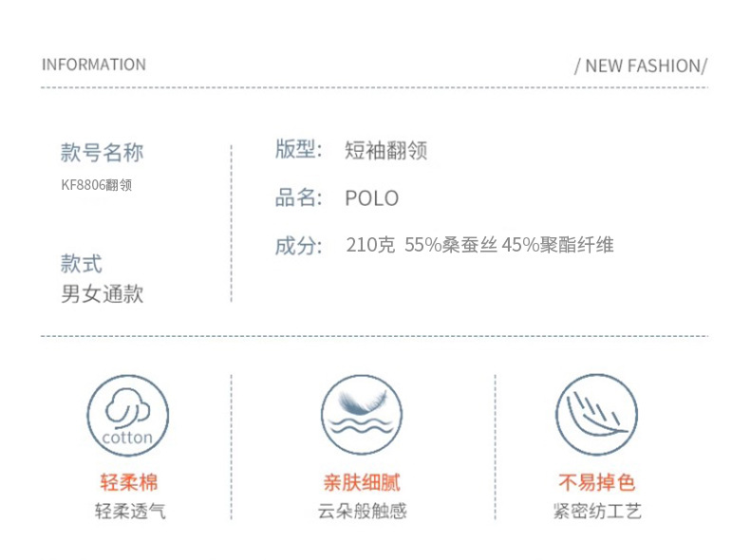Select the POLO product name
The height and width of the screenshot is (560, 750).
pos(371,198)
